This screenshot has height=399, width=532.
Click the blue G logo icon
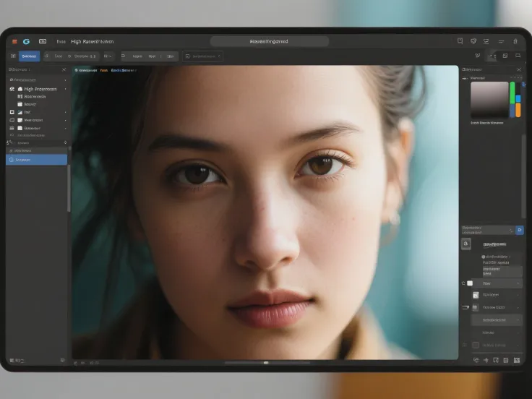coord(26,41)
